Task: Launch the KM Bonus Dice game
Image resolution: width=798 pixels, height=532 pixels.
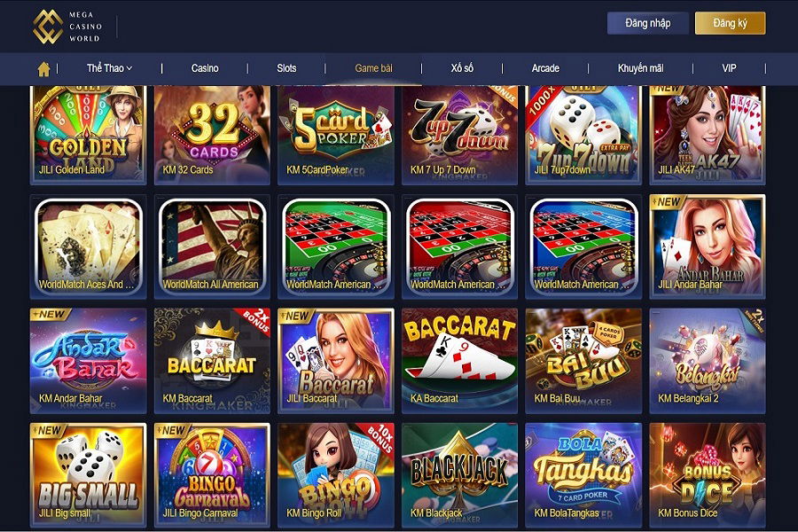Action: click(708, 474)
